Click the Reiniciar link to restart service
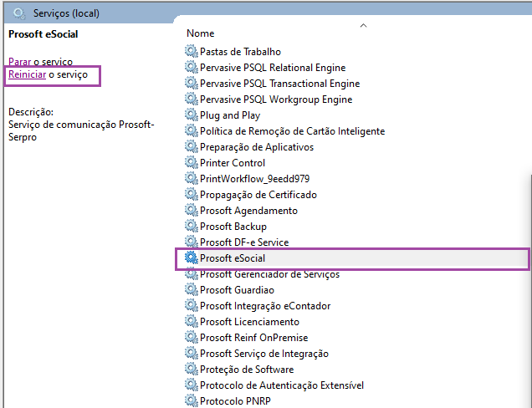532x408 pixels. 27,74
